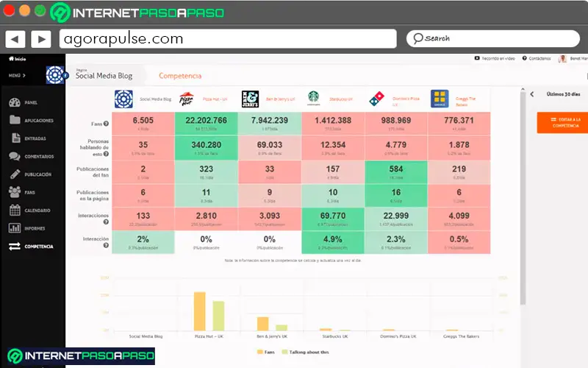Click Ben & Jerry's Fans bar in chart
The height and width of the screenshot is (368, 588).
point(263,324)
